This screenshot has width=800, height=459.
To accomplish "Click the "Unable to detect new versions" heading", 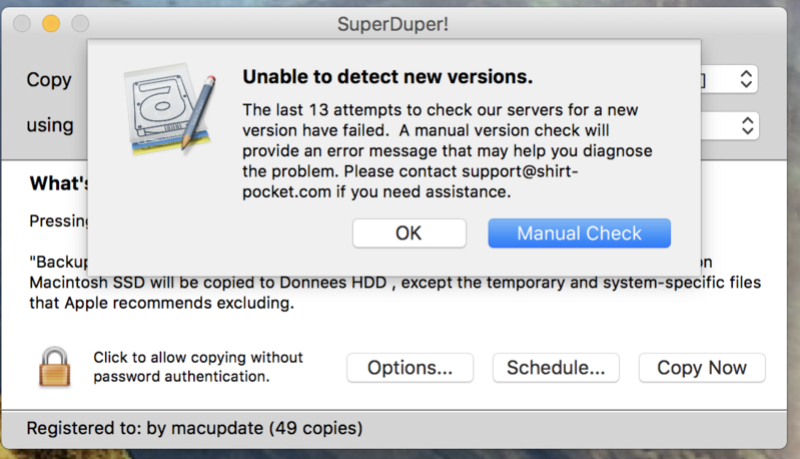I will [x=389, y=76].
